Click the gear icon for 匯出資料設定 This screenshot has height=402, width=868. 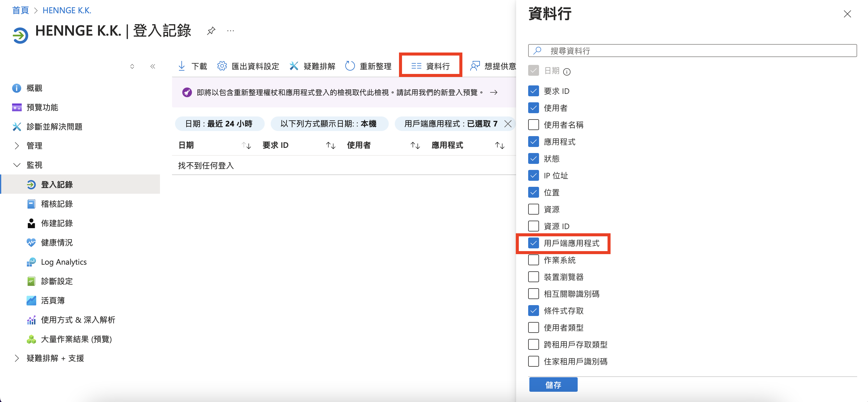pyautogui.click(x=222, y=66)
